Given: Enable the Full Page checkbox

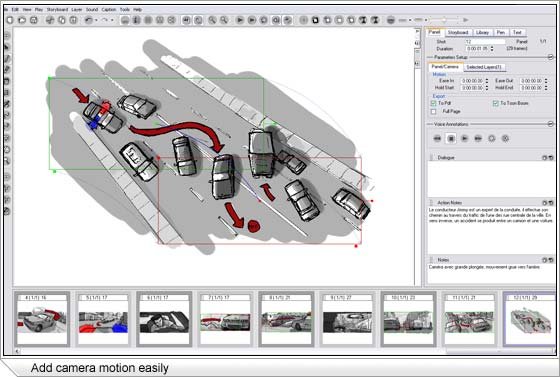Looking at the screenshot, I should (434, 112).
